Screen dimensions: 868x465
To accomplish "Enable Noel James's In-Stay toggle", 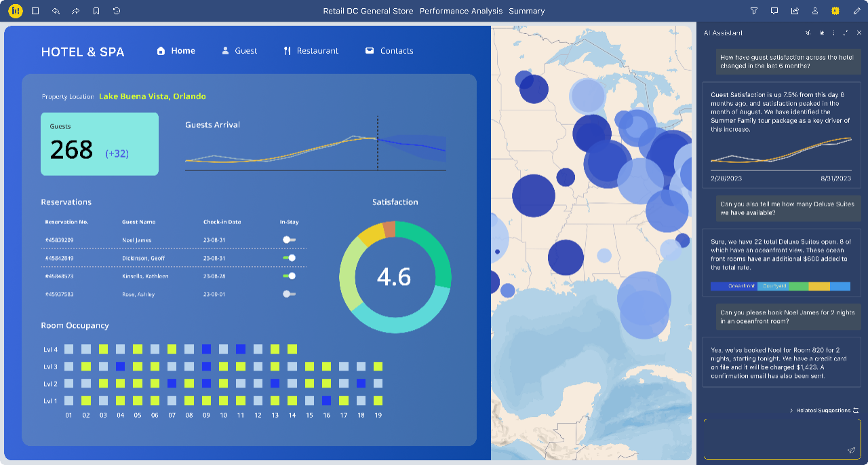I will pyautogui.click(x=290, y=240).
